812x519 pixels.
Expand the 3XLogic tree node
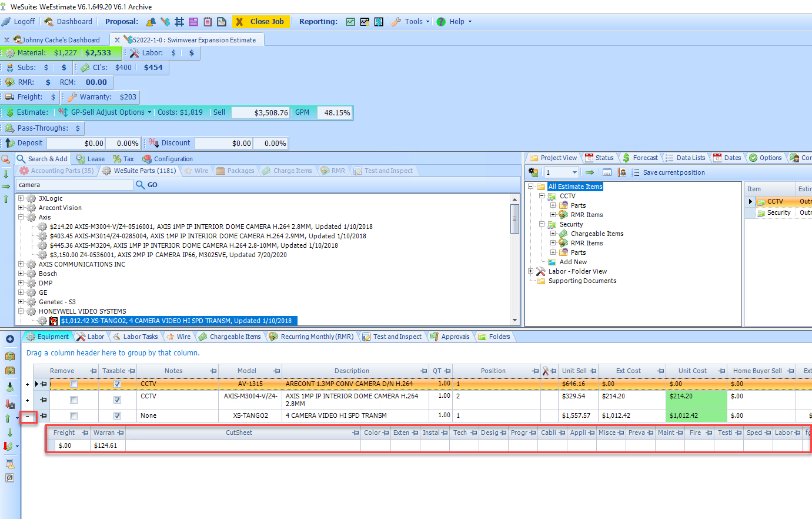point(21,198)
